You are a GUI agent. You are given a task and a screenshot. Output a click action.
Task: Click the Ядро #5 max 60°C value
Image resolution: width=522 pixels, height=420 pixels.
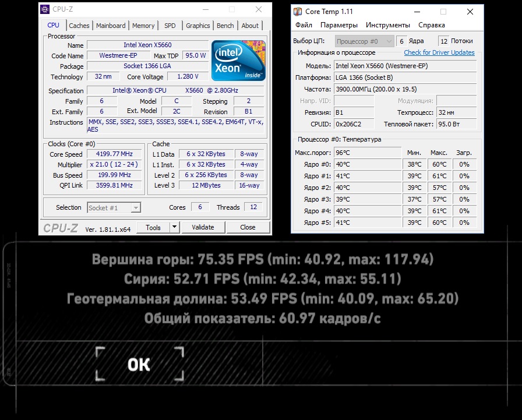[439, 223]
